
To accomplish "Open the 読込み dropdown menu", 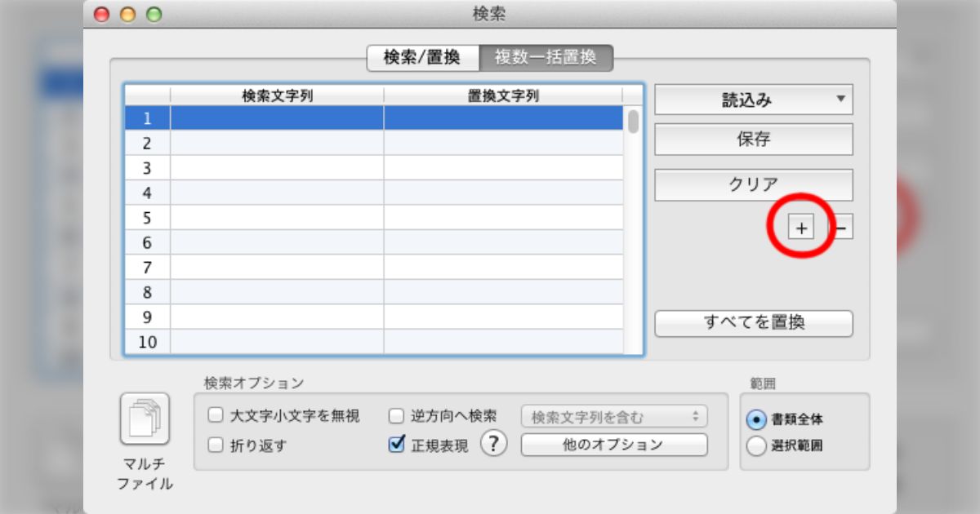I will [753, 100].
